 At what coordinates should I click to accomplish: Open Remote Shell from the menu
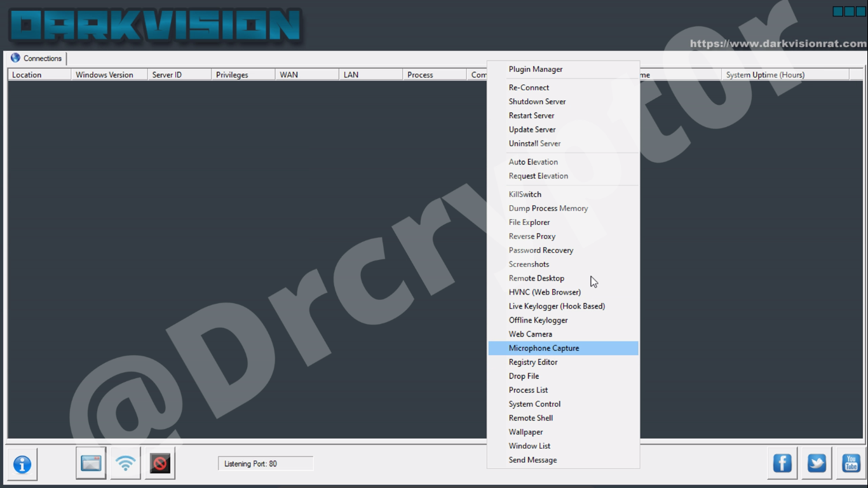563,418
